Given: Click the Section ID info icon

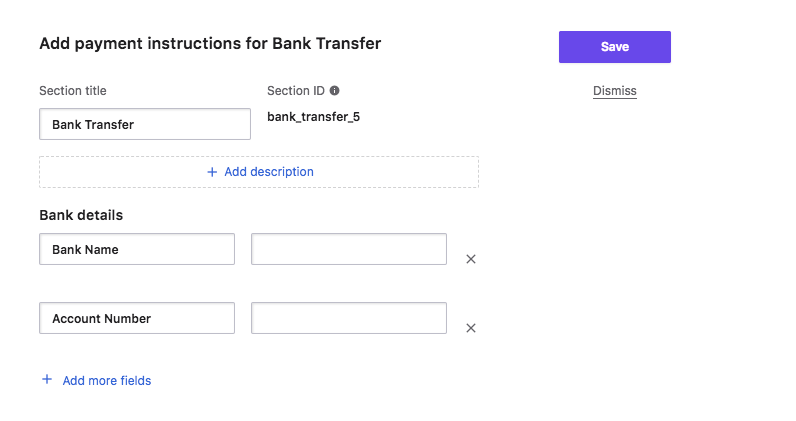Looking at the screenshot, I should [334, 90].
